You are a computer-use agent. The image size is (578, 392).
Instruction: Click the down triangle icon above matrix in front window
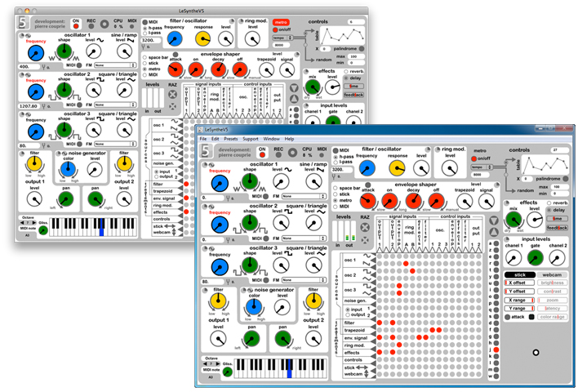click(x=494, y=220)
